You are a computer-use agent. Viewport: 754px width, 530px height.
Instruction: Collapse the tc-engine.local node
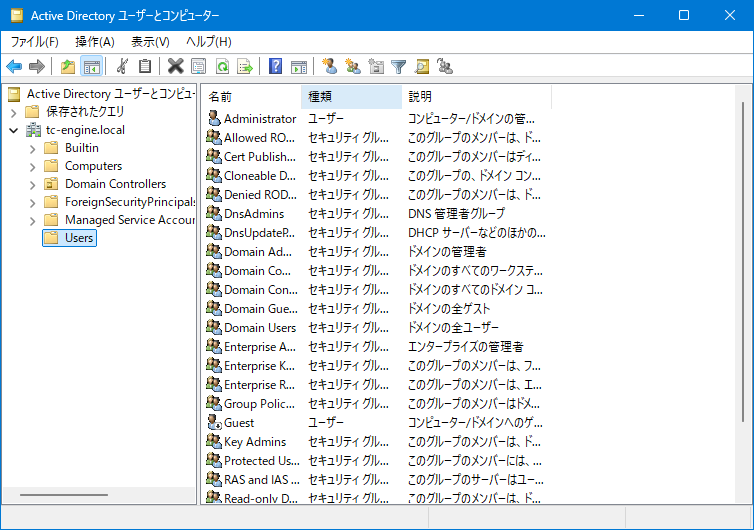coord(13,130)
